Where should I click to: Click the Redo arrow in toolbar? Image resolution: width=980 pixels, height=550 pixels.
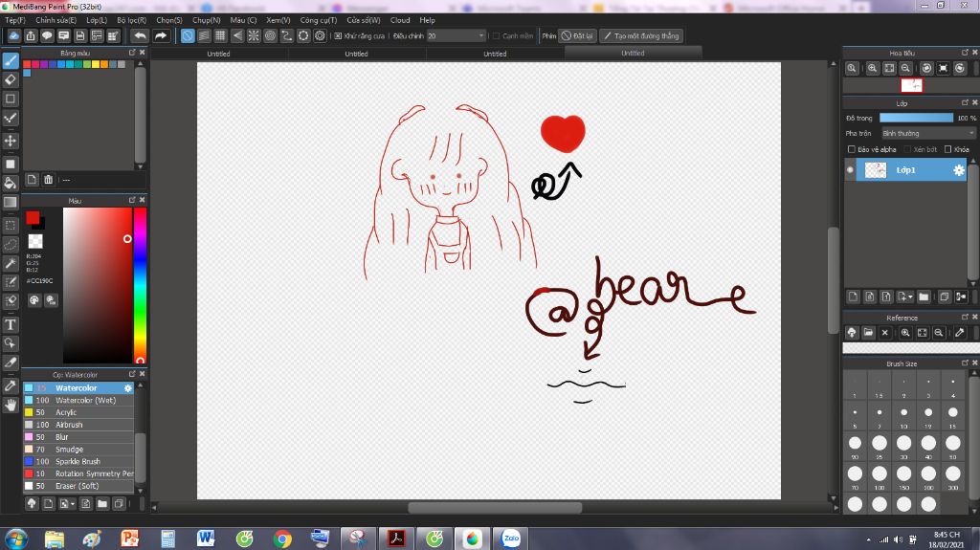tap(161, 35)
